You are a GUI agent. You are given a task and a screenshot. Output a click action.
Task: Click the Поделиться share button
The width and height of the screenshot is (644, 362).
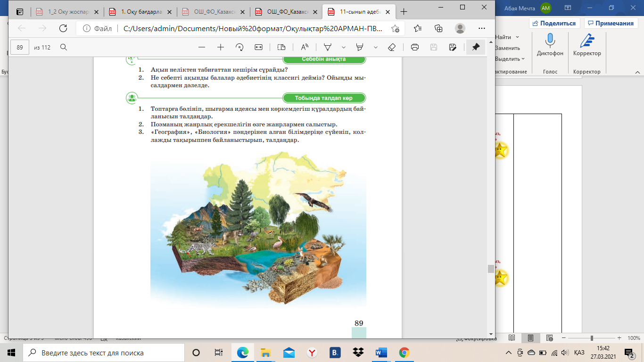[554, 23]
